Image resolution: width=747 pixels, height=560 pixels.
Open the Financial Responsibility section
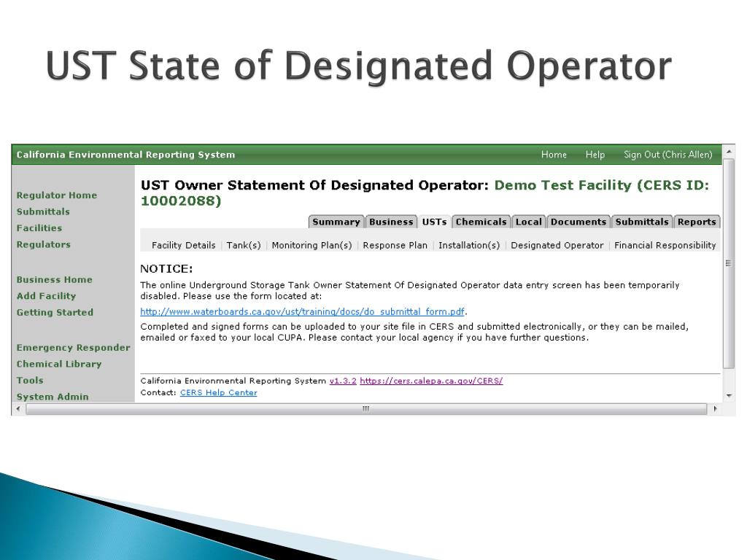pos(665,245)
